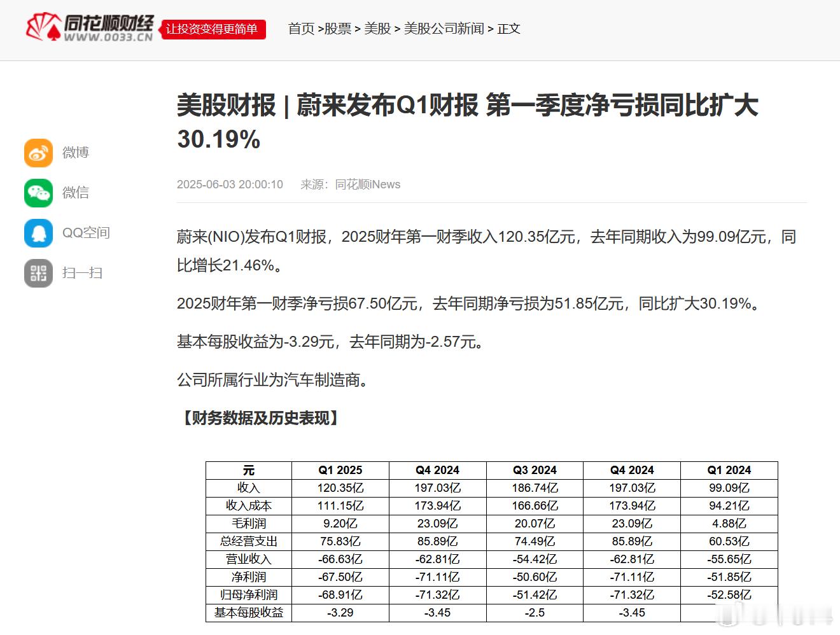Click the 120.35亿 revenue cell
This screenshot has width=840, height=635.
tap(340, 488)
